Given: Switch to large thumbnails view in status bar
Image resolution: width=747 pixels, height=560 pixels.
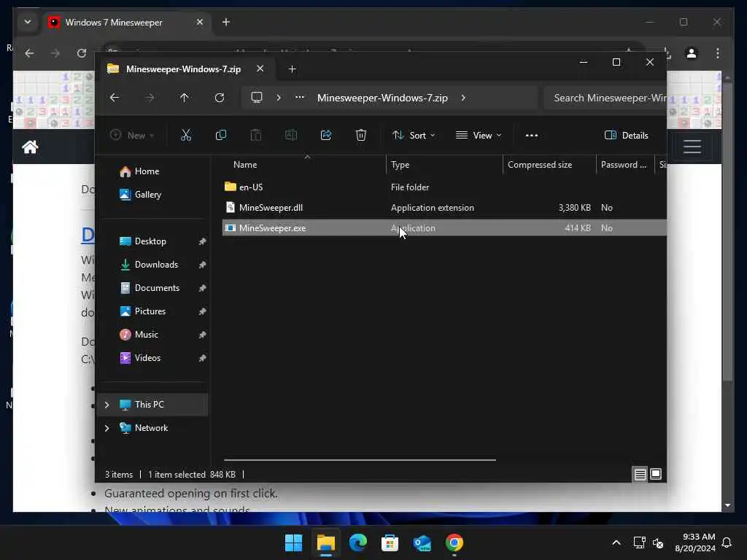Looking at the screenshot, I should 656,474.
